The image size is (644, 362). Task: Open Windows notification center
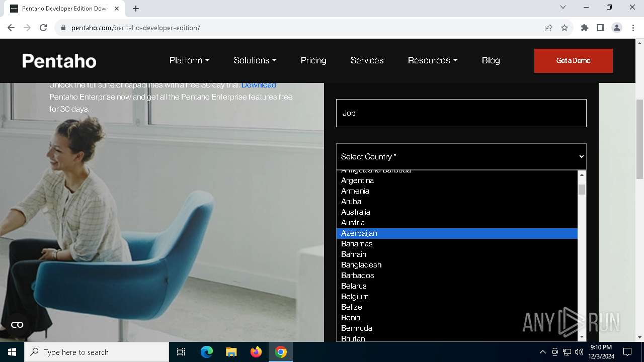(627, 352)
